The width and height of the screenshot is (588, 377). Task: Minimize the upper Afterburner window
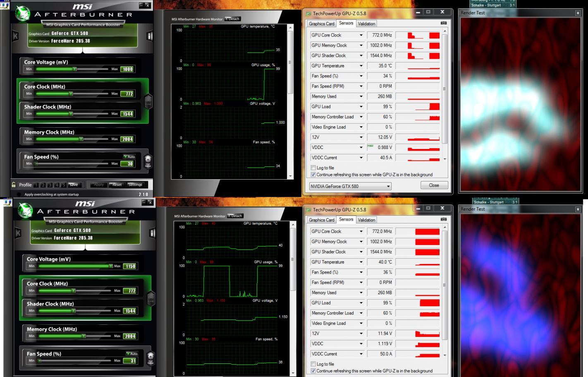[142, 5]
